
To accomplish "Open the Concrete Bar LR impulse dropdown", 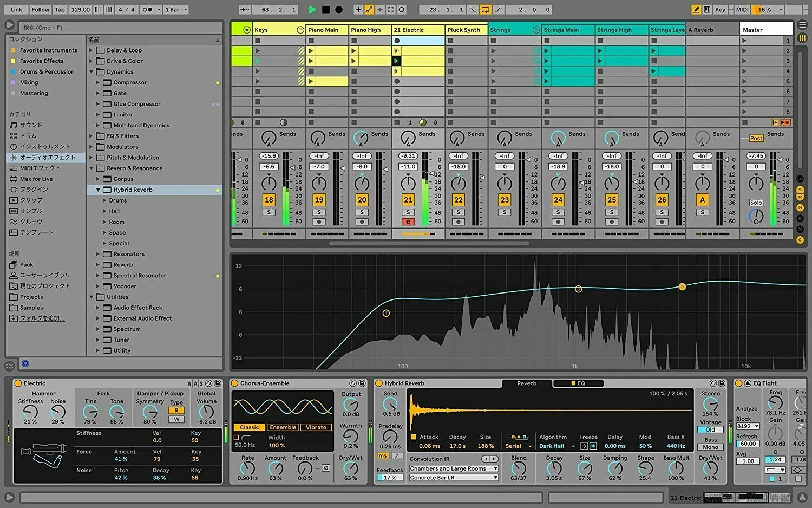I will click(454, 478).
